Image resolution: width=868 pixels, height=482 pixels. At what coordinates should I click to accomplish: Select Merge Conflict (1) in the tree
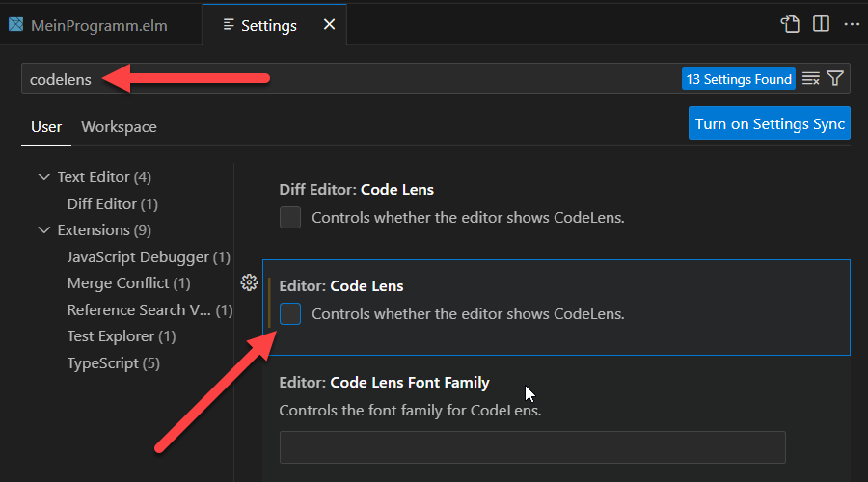(x=128, y=283)
